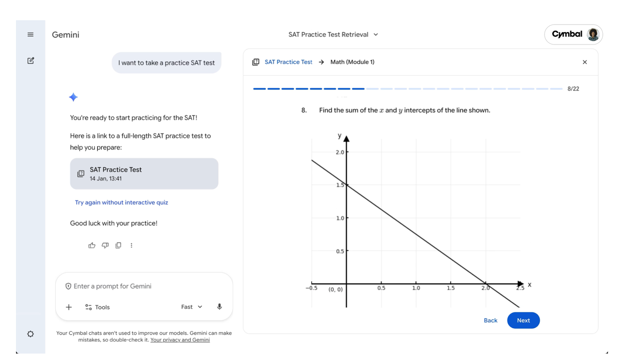This screenshot has height=364, width=625.
Task: Open the Tools options
Action: click(97, 307)
